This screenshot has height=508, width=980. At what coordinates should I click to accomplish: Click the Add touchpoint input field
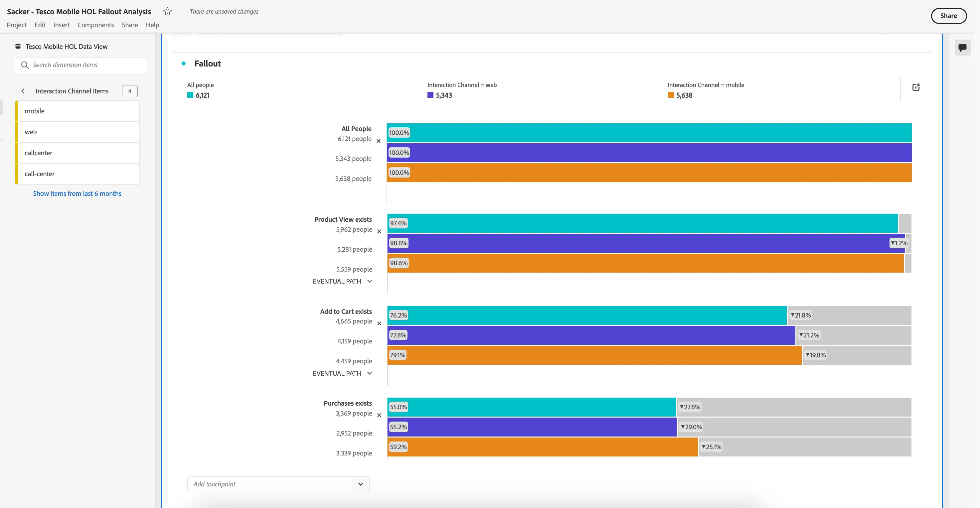pyautogui.click(x=270, y=484)
